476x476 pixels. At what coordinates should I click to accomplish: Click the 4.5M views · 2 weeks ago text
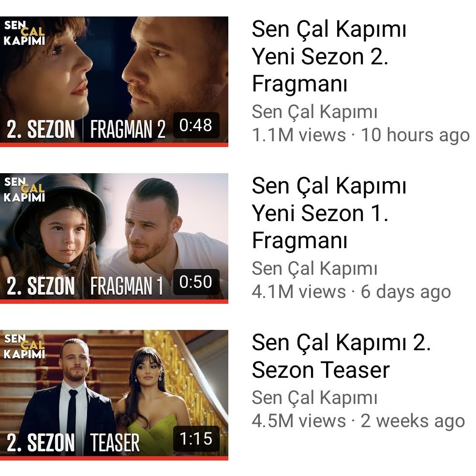[358, 421]
